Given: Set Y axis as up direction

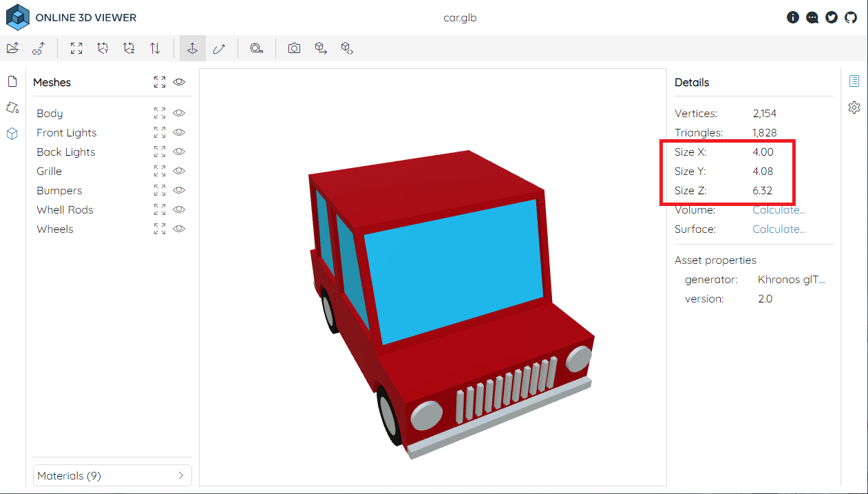Looking at the screenshot, I should (103, 48).
